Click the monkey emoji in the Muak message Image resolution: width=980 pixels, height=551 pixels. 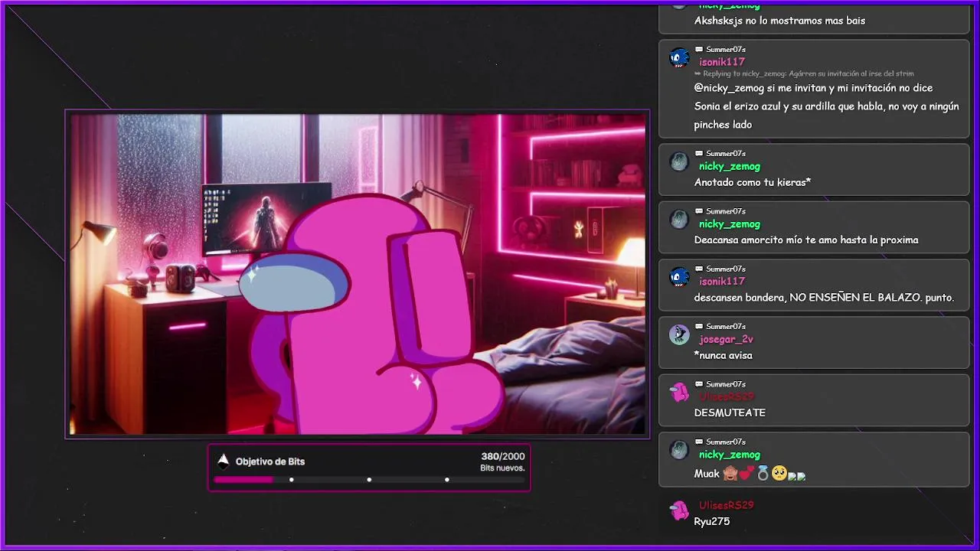(730, 474)
